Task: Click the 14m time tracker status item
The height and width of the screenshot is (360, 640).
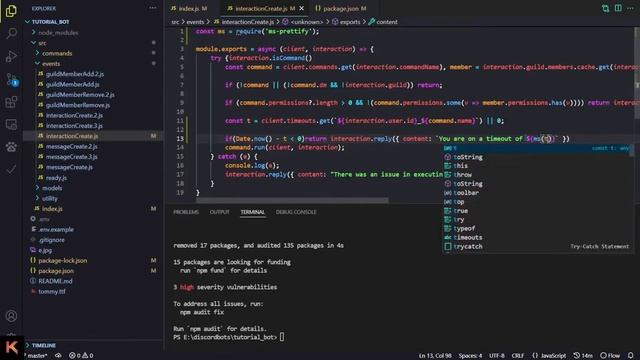Action: [583, 356]
